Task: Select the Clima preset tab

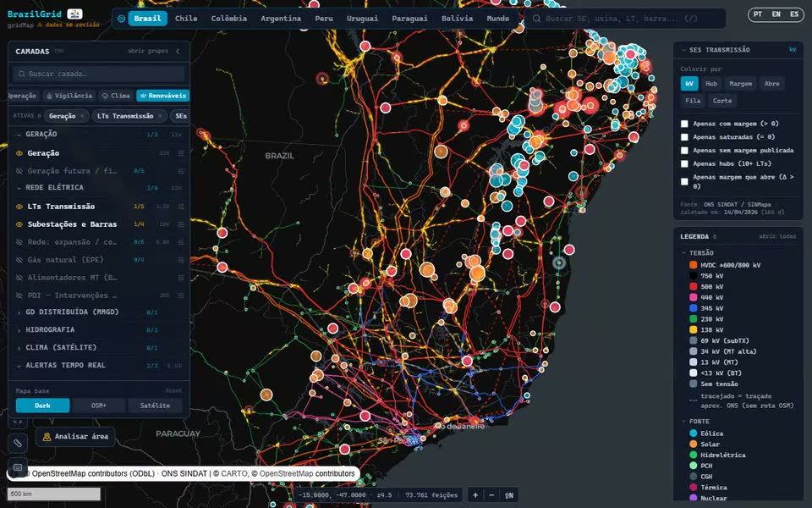Action: (x=116, y=96)
